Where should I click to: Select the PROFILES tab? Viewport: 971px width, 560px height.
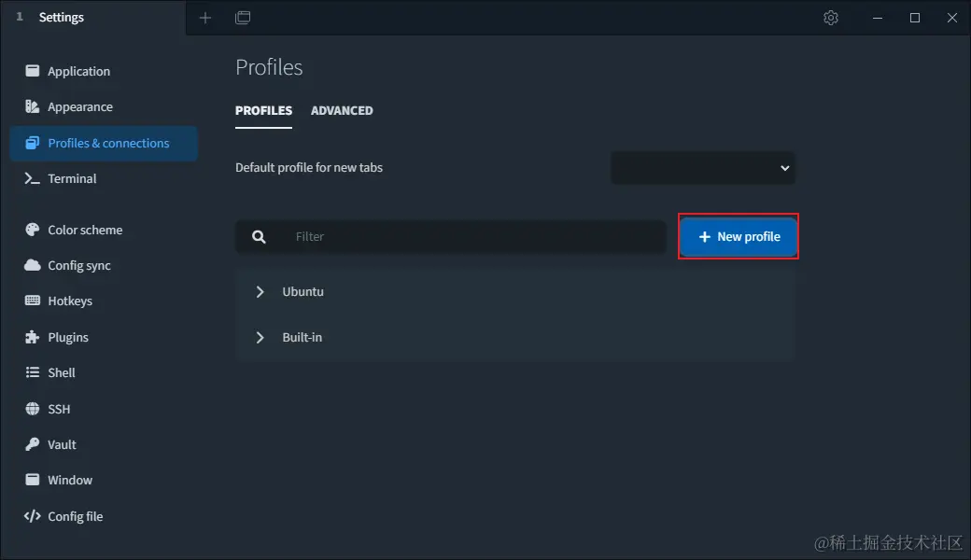click(264, 111)
